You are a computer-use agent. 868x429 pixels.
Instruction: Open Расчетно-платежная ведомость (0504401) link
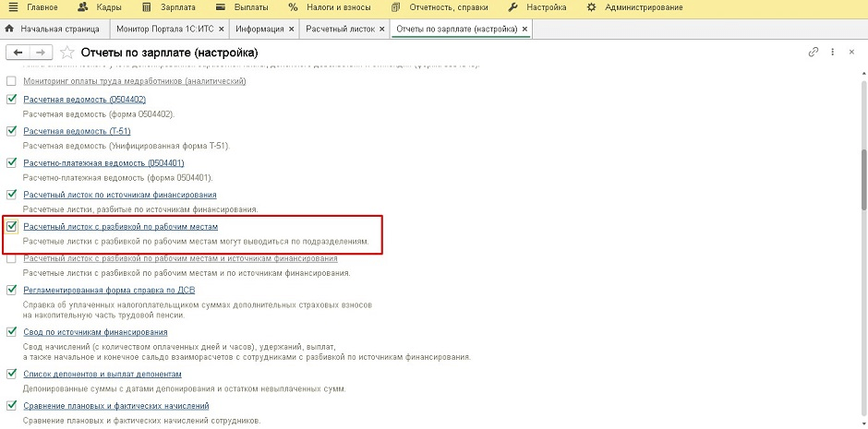(x=103, y=163)
